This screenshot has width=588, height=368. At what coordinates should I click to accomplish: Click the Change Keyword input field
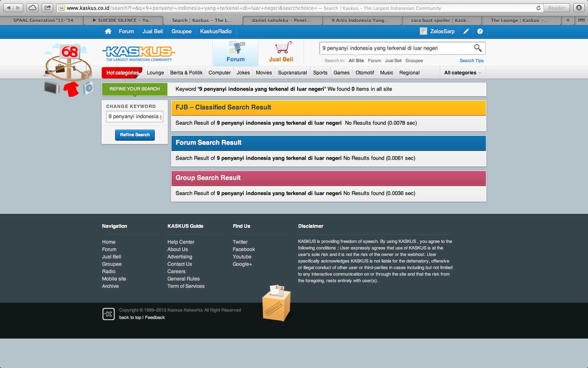(135, 116)
